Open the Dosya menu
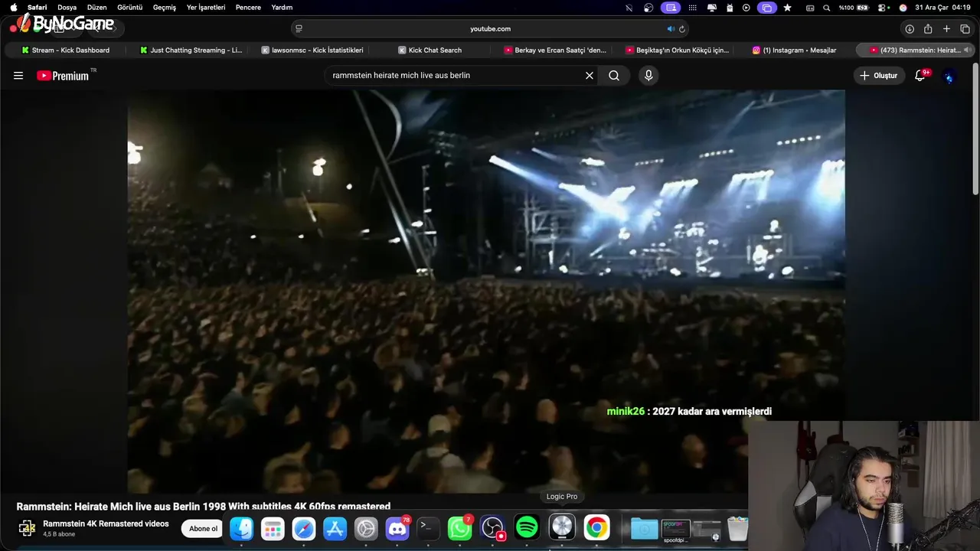The width and height of the screenshot is (980, 551). pos(67,8)
